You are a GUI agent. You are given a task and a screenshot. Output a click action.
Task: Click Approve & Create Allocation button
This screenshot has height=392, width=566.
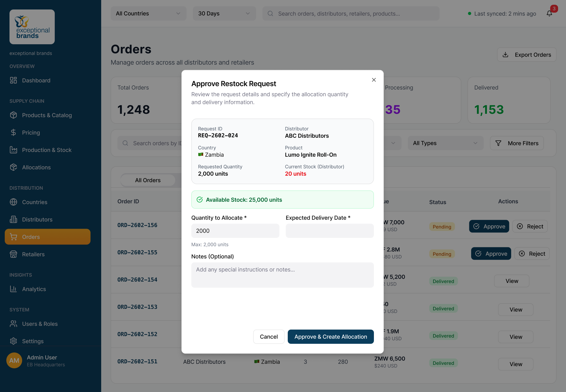click(330, 337)
